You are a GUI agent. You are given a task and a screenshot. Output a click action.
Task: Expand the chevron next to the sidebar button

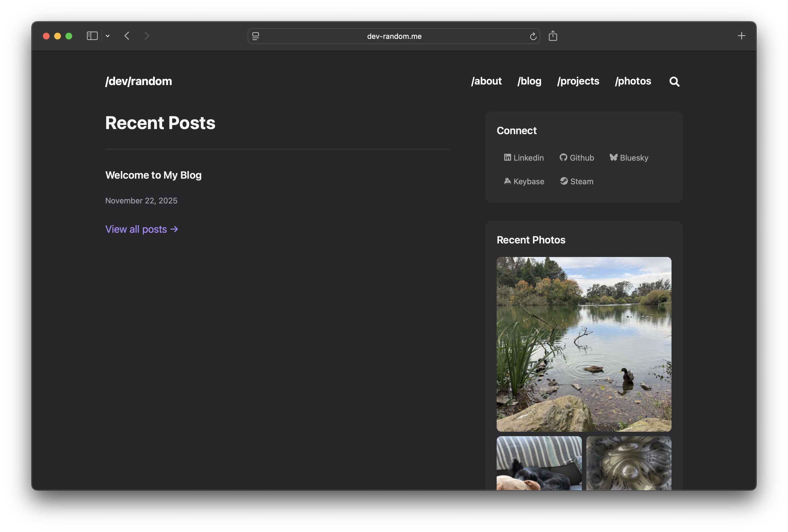pyautogui.click(x=107, y=36)
